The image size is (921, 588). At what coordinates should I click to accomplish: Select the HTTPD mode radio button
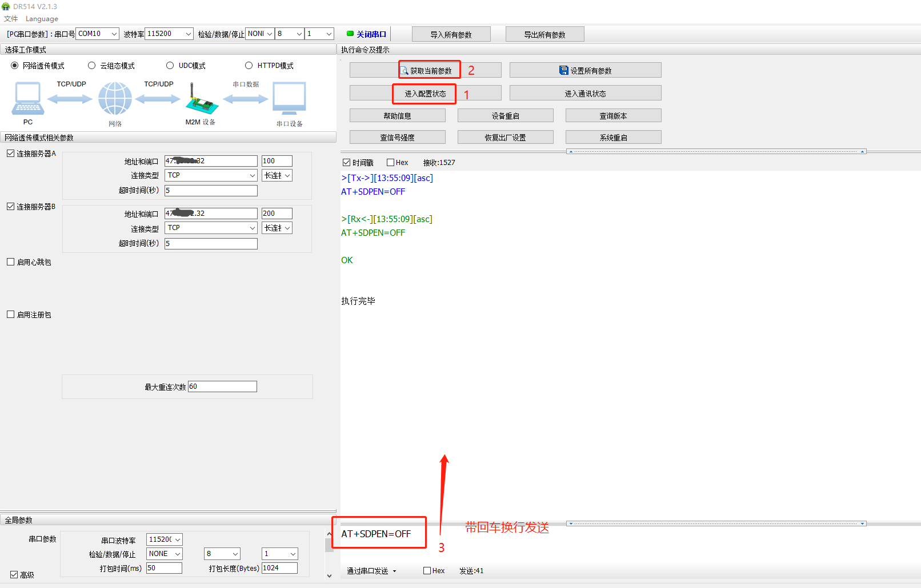coord(249,66)
